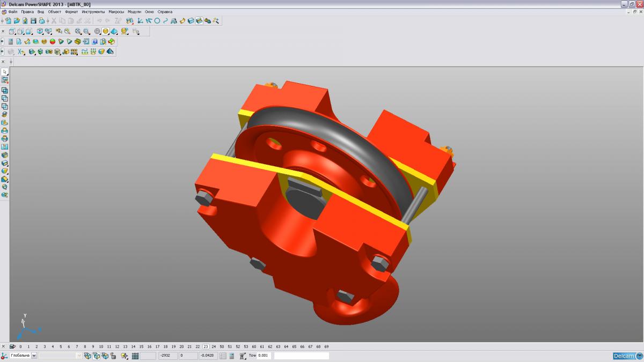Click the grid display icon in status bar

pyautogui.click(x=135, y=356)
